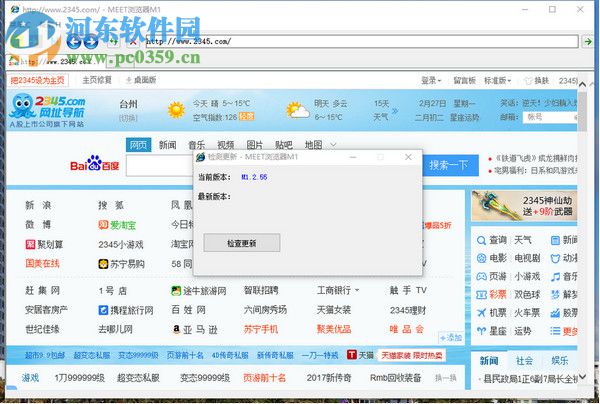This screenshot has width=600, height=404.
Task: Click the ticket icon beside 彩票
Action: tap(481, 295)
